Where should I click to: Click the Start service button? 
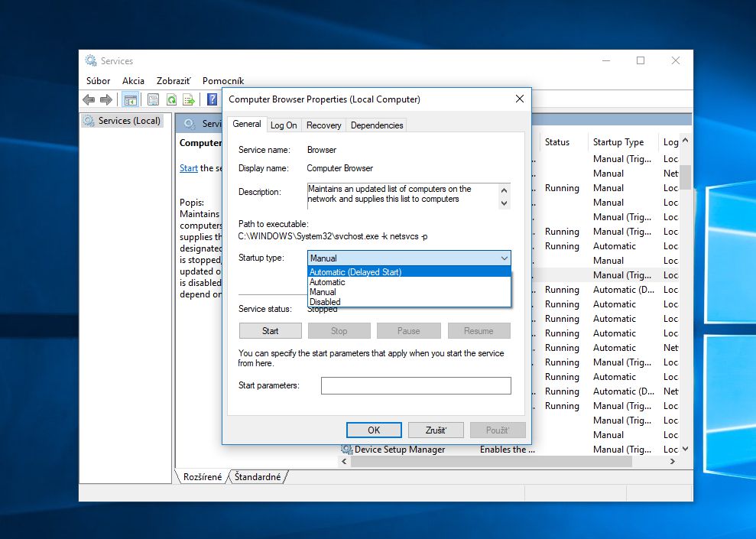tap(270, 331)
